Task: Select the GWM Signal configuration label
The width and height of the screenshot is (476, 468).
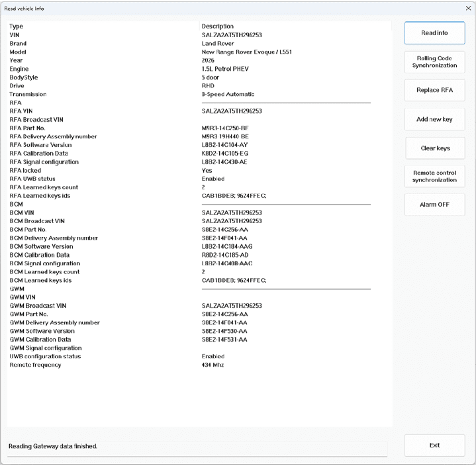Action: click(46, 348)
